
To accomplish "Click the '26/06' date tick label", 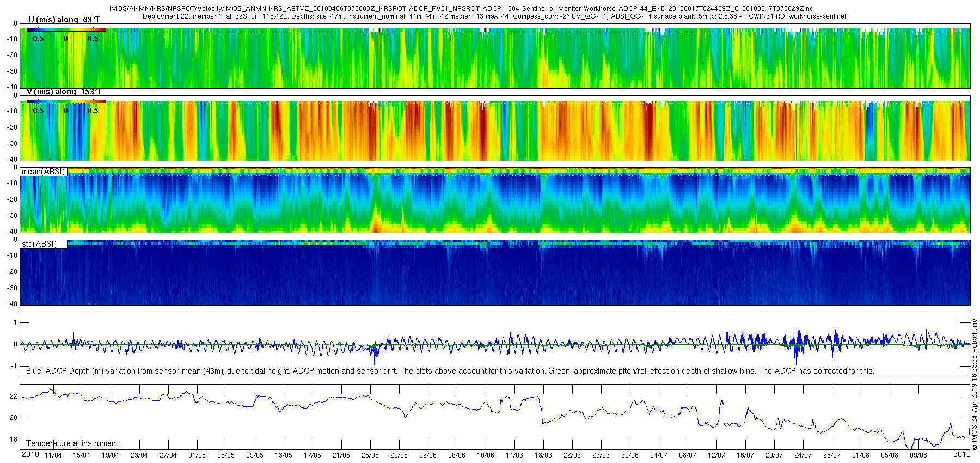I will click(601, 455).
